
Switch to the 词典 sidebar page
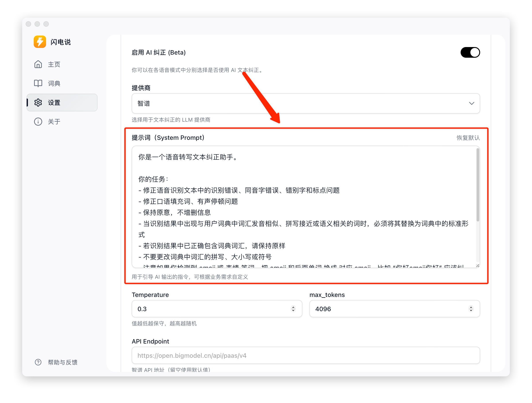click(x=54, y=83)
